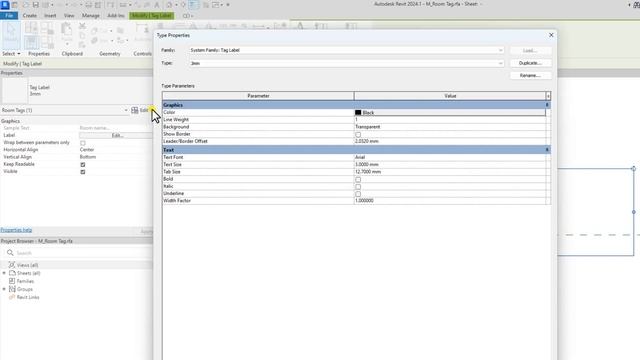Collapse the Graphics group in Type Parameters
640x360 pixels.
point(547,105)
